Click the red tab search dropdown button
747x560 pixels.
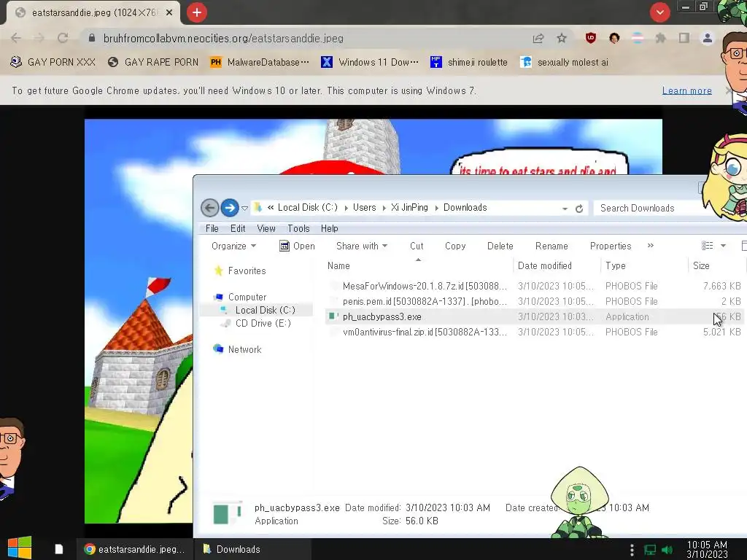click(x=659, y=12)
